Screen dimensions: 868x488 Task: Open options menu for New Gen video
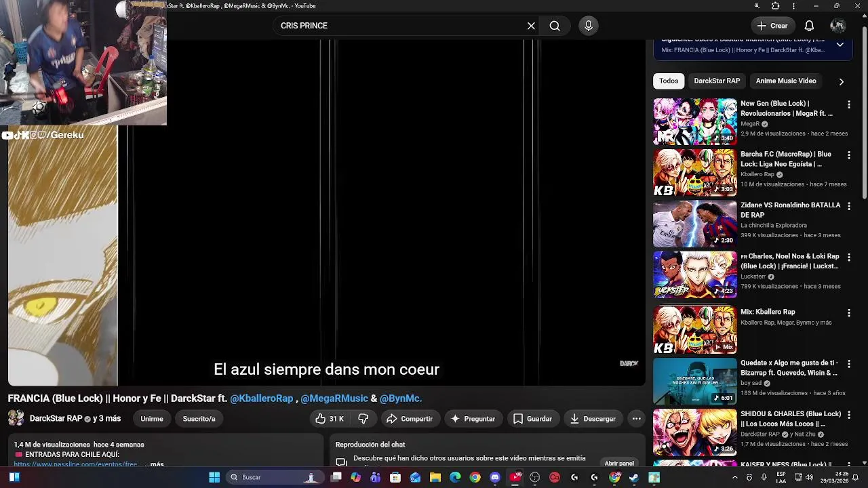click(848, 104)
